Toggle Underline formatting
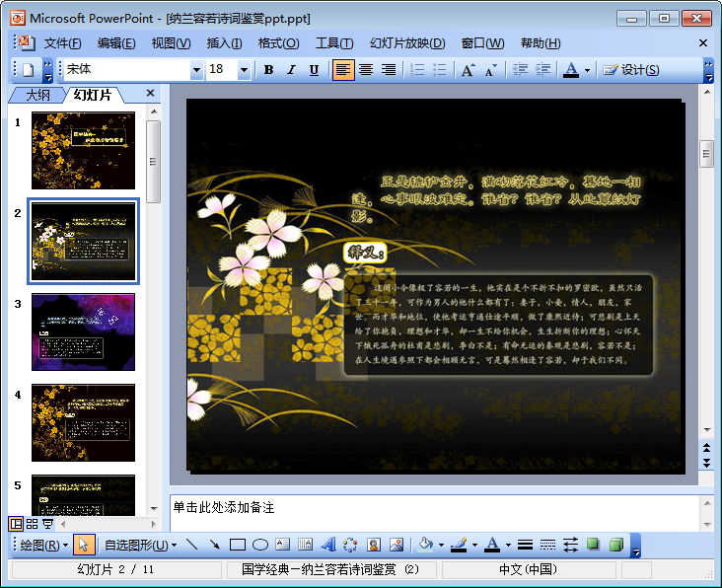Image resolution: width=722 pixels, height=588 pixels. point(314,70)
